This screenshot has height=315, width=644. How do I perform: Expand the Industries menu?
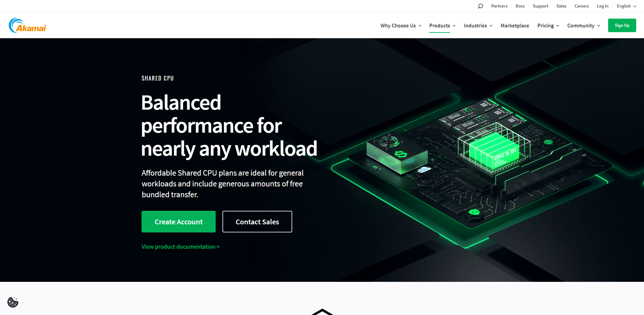click(478, 26)
